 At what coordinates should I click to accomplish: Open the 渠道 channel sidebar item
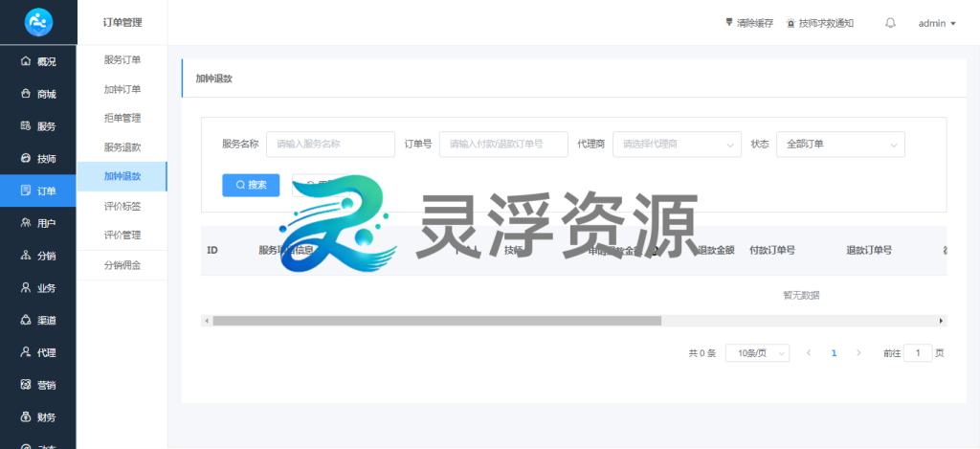38,320
